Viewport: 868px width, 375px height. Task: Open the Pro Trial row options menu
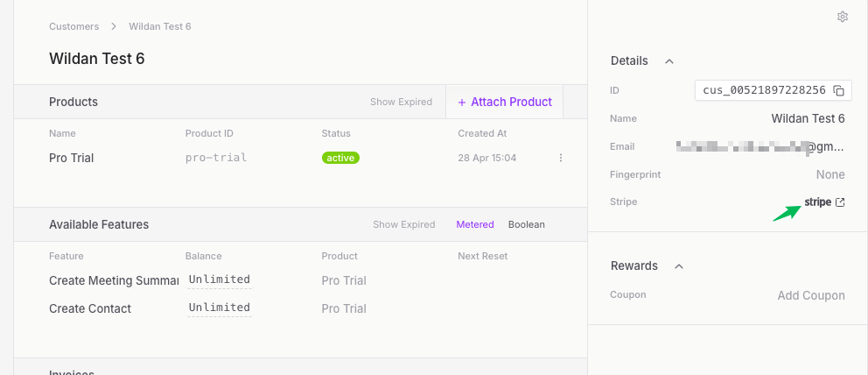[x=561, y=158]
